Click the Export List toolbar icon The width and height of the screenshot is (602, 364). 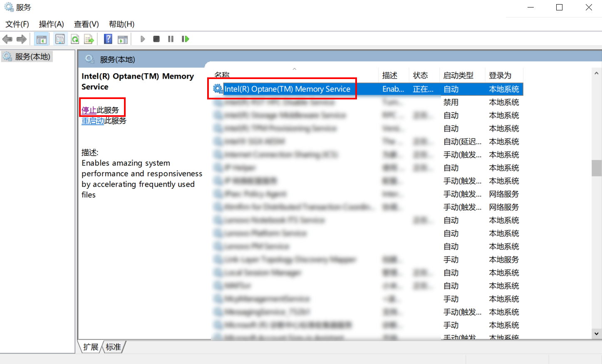click(x=89, y=39)
